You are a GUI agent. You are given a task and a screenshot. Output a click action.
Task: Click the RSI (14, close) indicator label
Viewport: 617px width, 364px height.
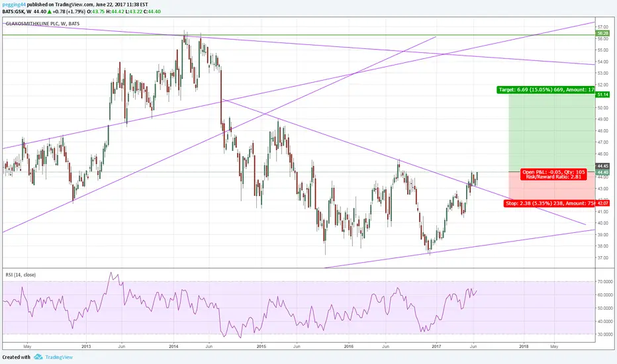(21, 275)
